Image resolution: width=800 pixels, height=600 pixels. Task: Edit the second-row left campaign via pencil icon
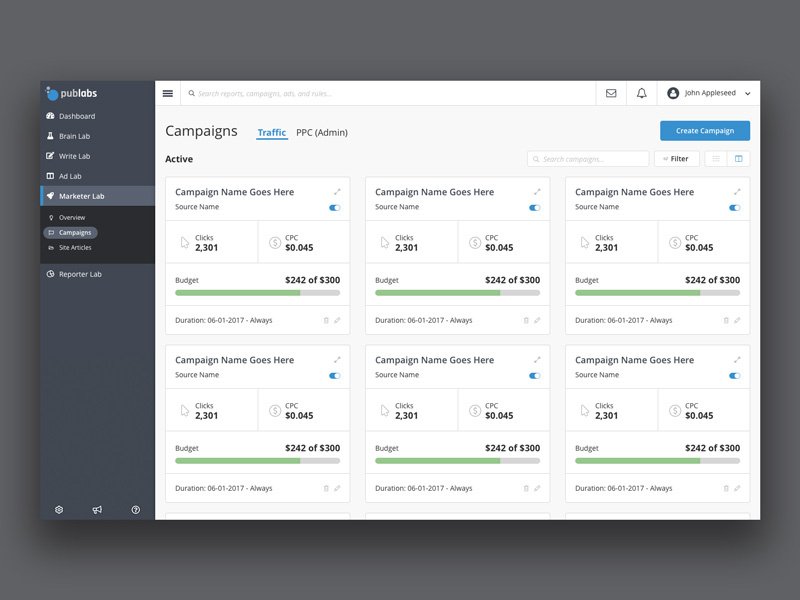(337, 488)
